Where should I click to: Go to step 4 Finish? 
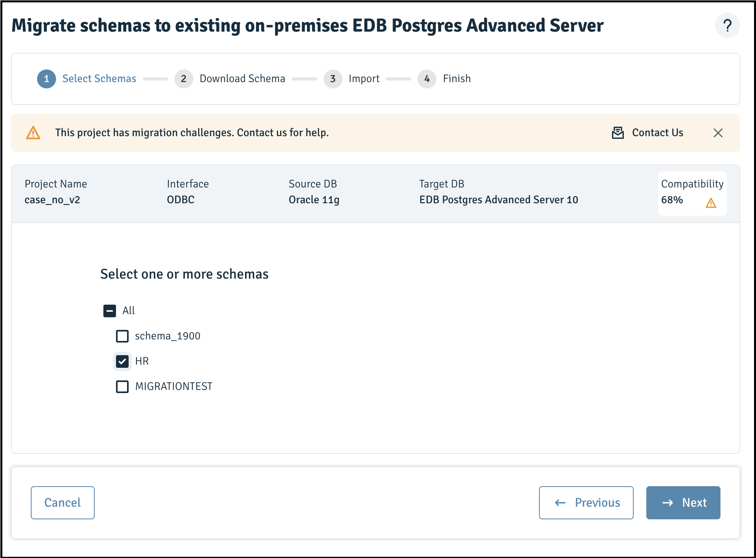click(444, 79)
